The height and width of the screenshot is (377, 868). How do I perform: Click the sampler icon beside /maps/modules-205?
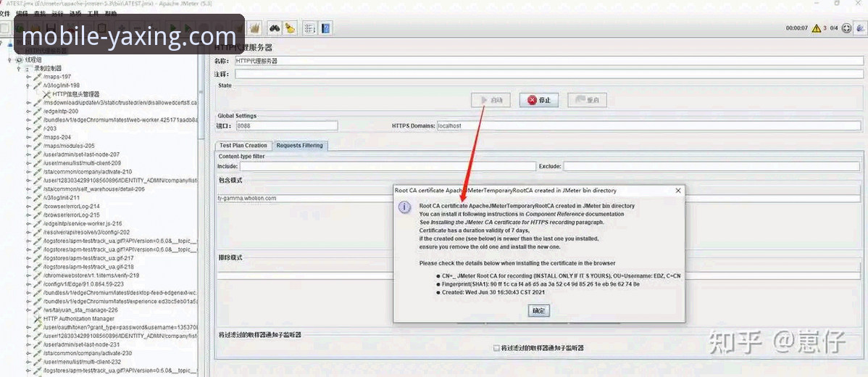[38, 146]
